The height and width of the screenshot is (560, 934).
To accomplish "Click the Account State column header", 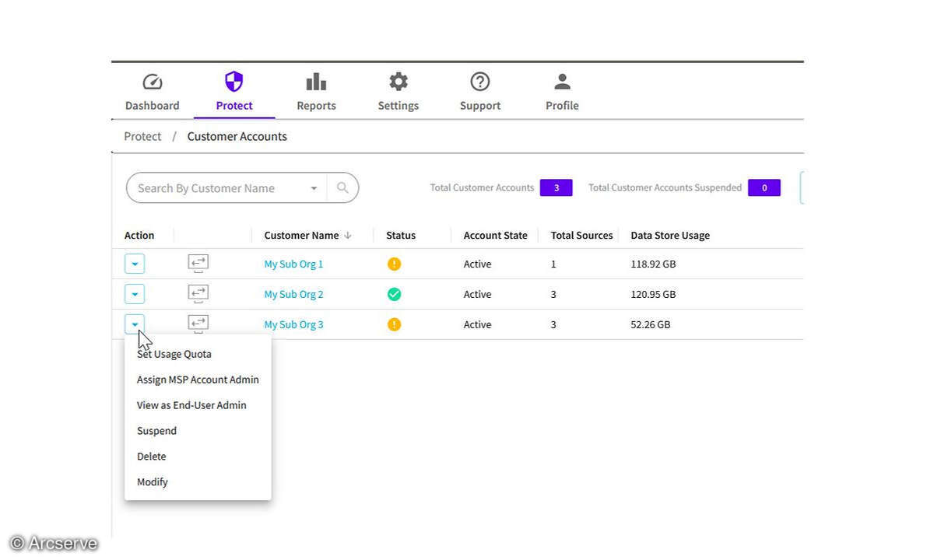I will tap(495, 235).
